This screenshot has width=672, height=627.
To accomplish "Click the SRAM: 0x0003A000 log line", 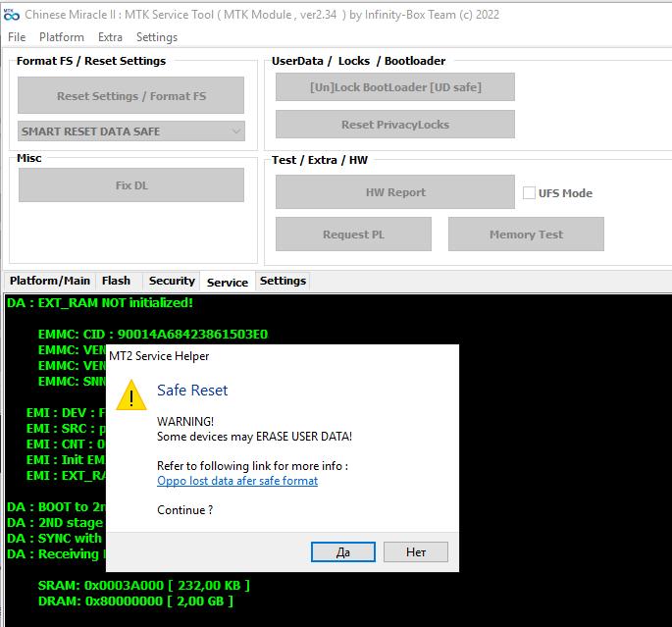I will 143,586.
